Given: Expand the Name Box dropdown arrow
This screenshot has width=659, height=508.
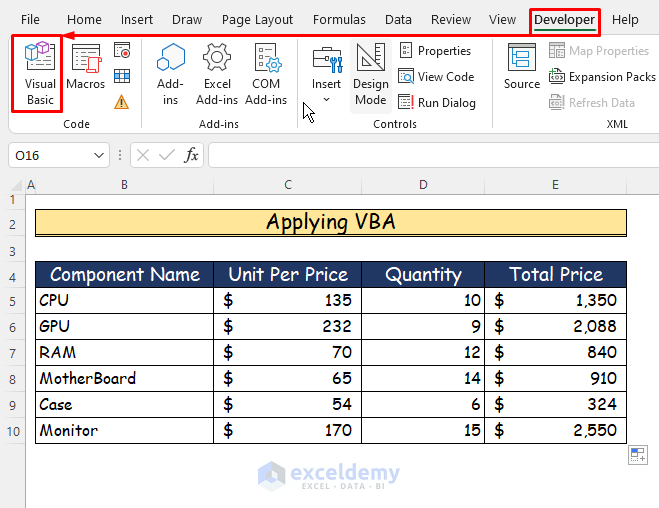Looking at the screenshot, I should click(x=99, y=155).
